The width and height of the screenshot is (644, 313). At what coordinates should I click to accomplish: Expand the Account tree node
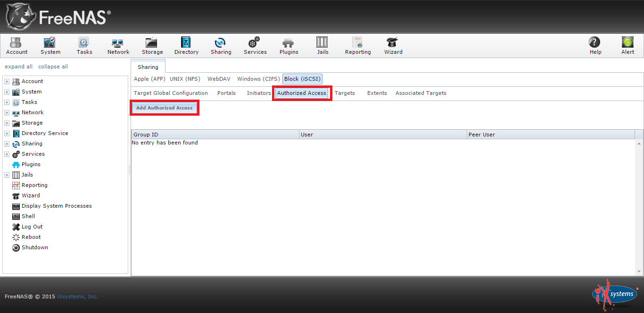7,81
